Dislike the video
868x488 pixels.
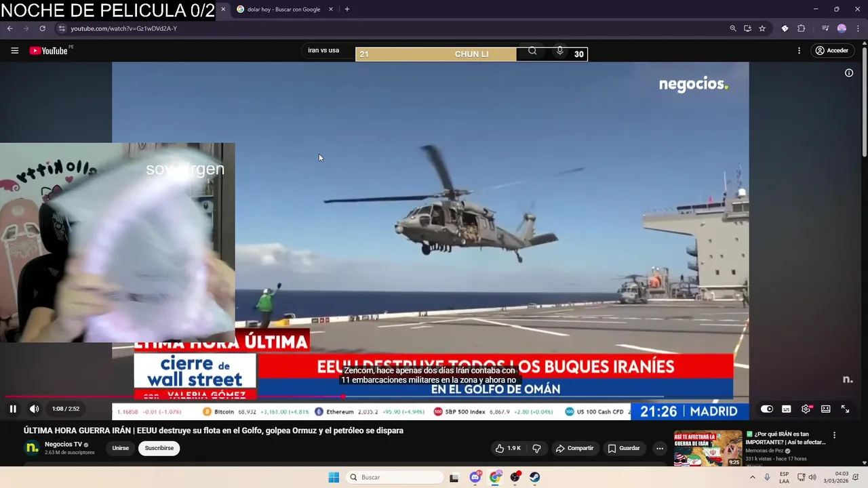536,448
